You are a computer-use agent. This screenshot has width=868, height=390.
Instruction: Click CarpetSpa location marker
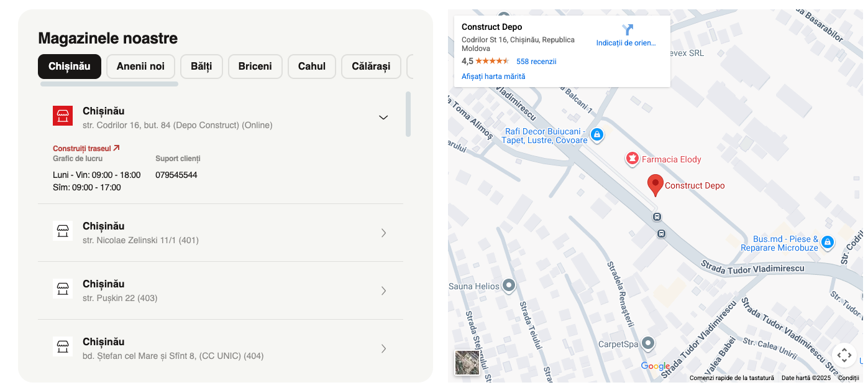648,343
